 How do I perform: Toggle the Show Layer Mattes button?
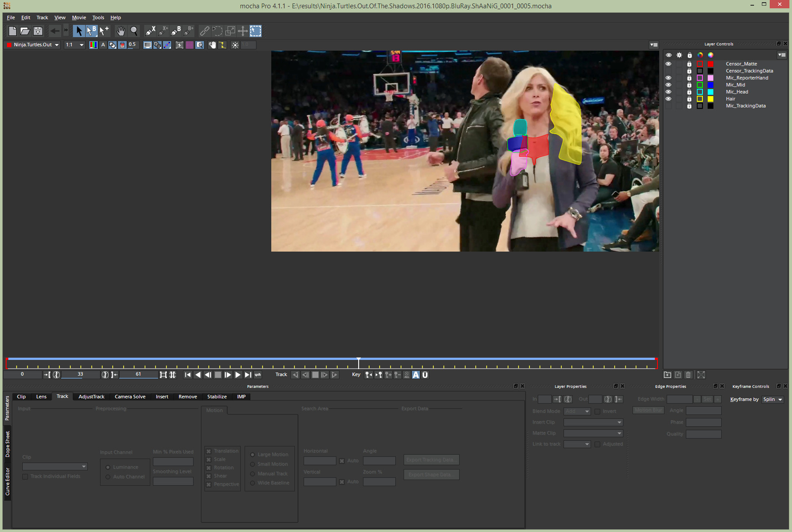click(x=112, y=45)
